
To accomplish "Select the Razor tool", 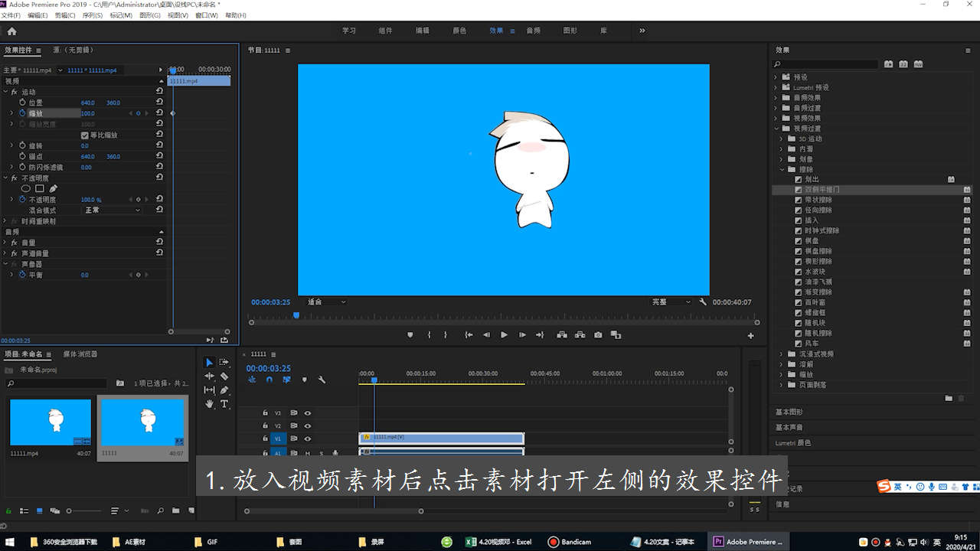I will tap(224, 376).
